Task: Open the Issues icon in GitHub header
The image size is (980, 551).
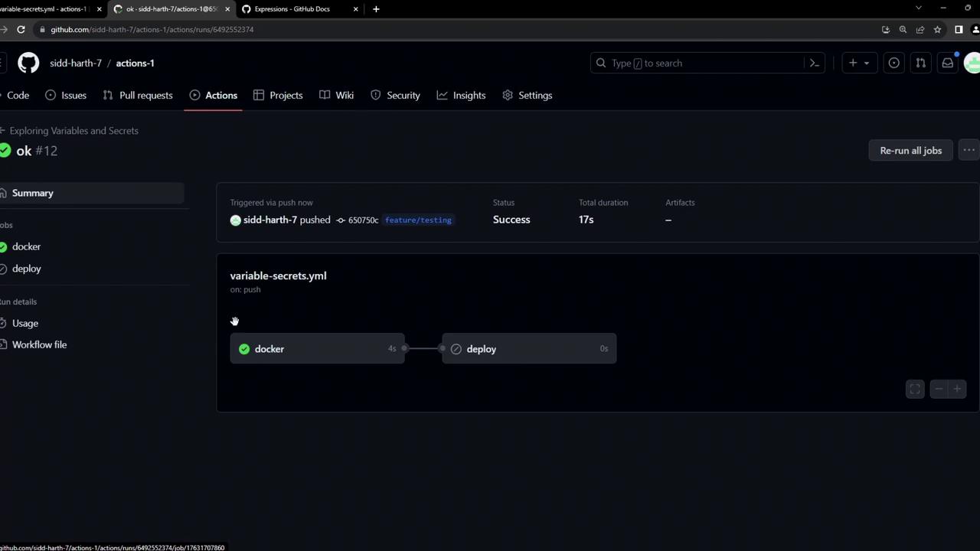Action: 894,63
